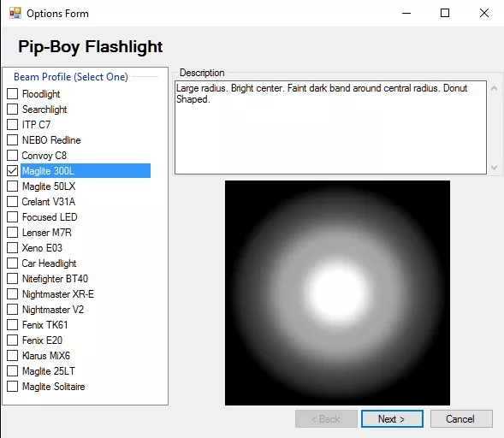This screenshot has height=438, width=504.
Task: Click the grayed-out Back button
Action: point(326,418)
